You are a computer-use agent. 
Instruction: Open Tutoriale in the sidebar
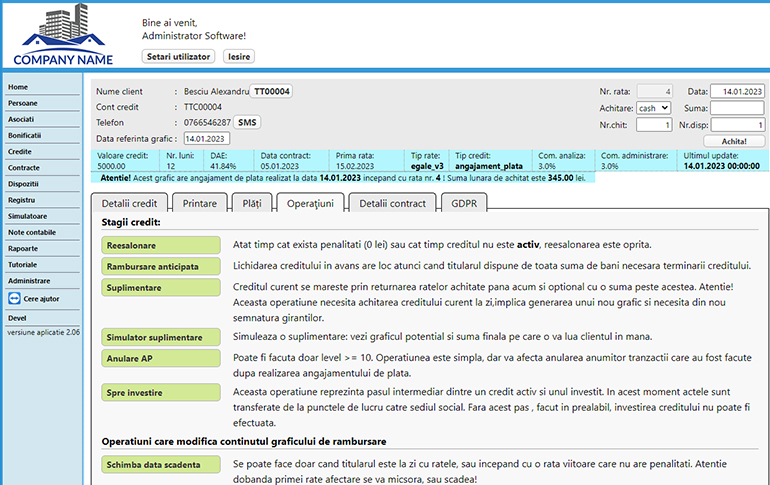23,265
